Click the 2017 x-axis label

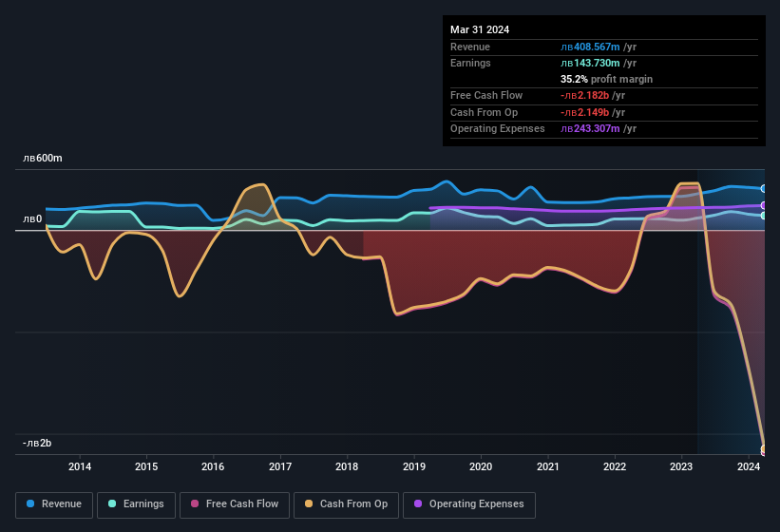[x=280, y=466]
